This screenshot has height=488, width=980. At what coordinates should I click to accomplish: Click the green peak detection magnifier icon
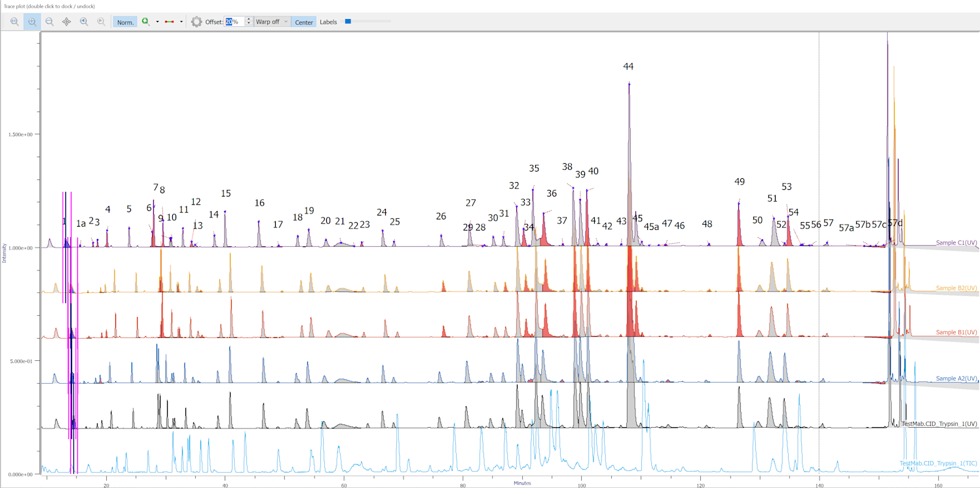click(x=145, y=22)
